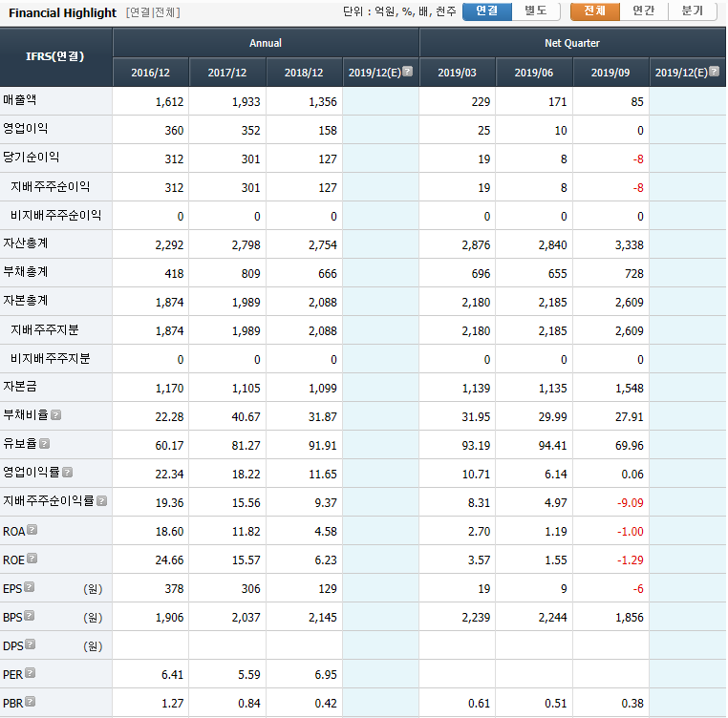This screenshot has height=718, width=728.
Task: Click the help icon next to BPS
Action: [x=30, y=616]
